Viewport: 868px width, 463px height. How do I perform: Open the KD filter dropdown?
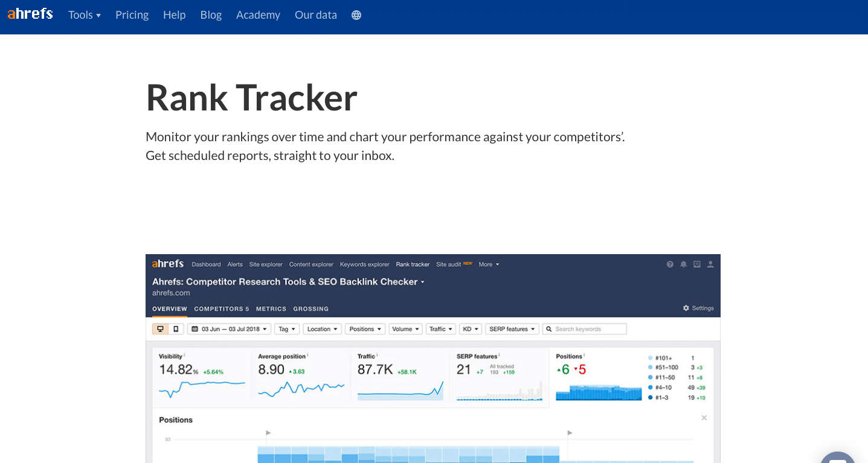(471, 329)
